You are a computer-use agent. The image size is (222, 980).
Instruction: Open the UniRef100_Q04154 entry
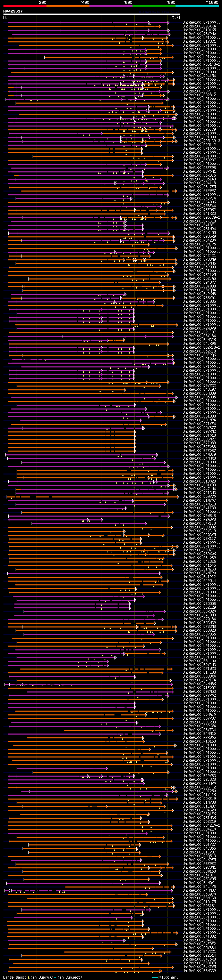coord(199,76)
